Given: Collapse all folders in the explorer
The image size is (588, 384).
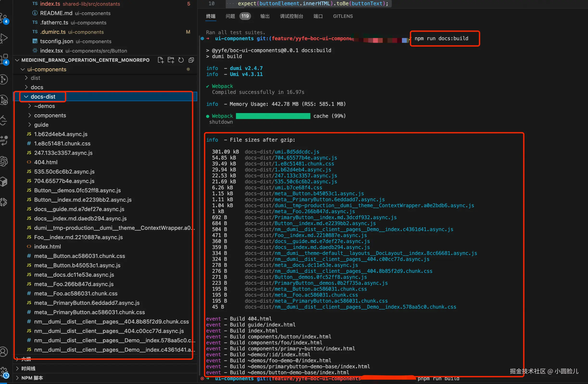Looking at the screenshot, I should (x=191, y=60).
